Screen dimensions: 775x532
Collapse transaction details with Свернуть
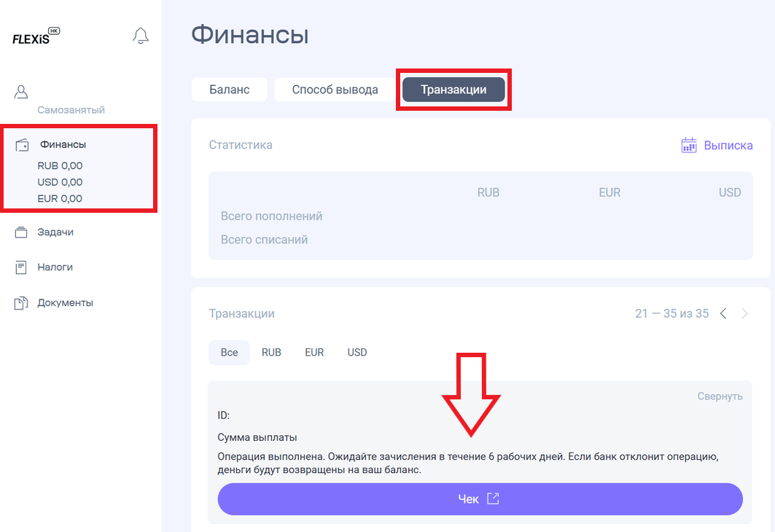click(720, 396)
